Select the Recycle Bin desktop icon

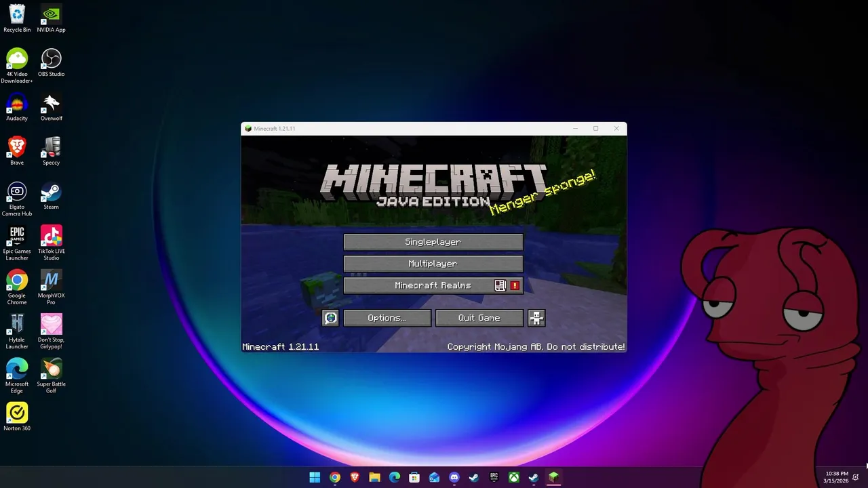tap(17, 18)
